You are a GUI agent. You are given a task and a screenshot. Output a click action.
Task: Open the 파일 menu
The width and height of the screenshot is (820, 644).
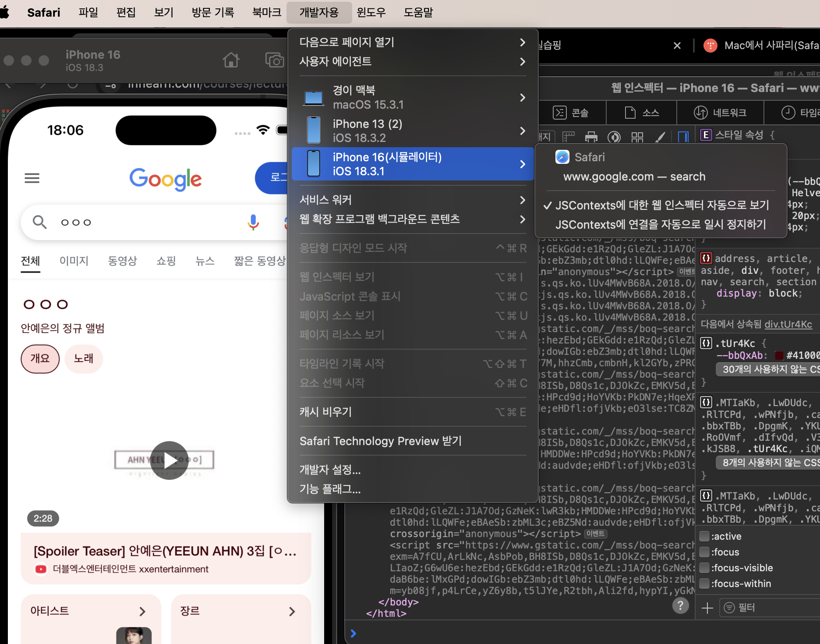[88, 12]
